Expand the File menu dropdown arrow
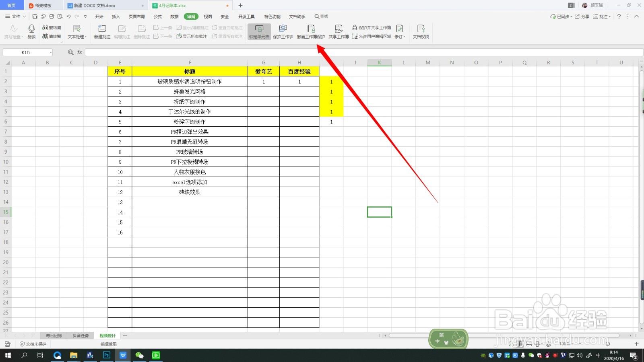This screenshot has height=362, width=644. [24, 16]
